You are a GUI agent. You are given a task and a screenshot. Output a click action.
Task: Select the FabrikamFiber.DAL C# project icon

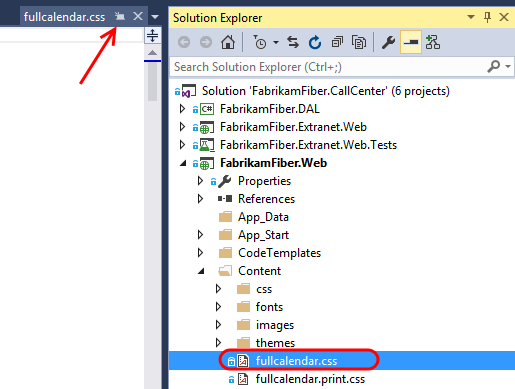[207, 109]
